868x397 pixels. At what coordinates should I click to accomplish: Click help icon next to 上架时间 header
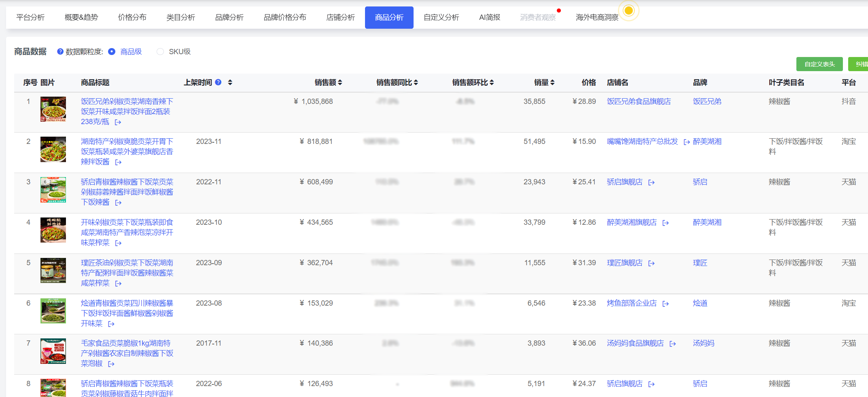pyautogui.click(x=218, y=82)
